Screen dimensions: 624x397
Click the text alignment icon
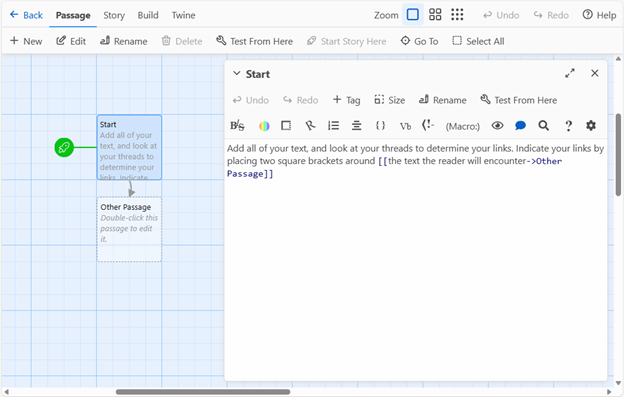pyautogui.click(x=357, y=126)
